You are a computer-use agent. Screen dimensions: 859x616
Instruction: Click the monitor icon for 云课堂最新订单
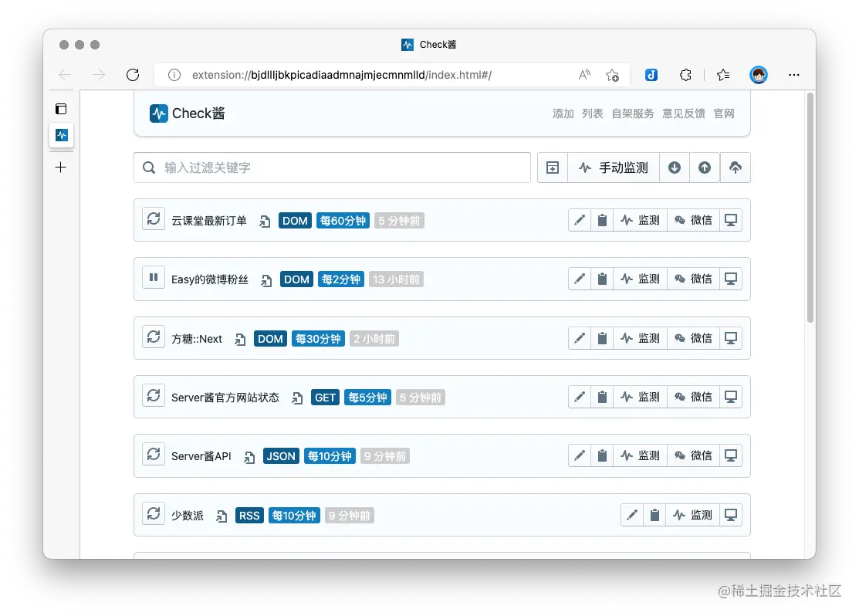[x=731, y=220]
